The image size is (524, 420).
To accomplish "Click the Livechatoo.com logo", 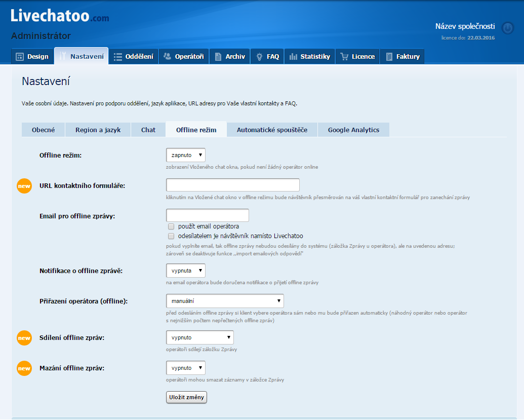I will [60, 17].
